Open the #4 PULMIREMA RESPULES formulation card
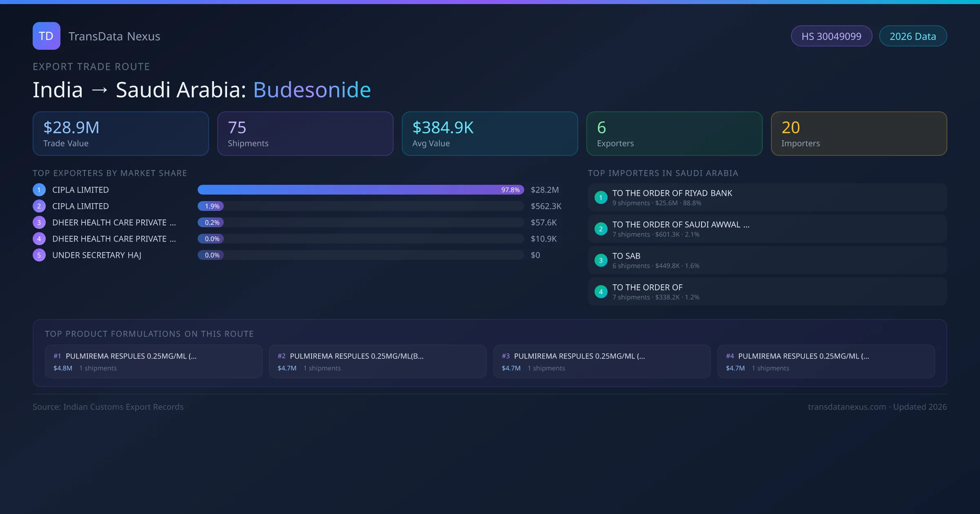The image size is (980, 514). click(x=826, y=361)
